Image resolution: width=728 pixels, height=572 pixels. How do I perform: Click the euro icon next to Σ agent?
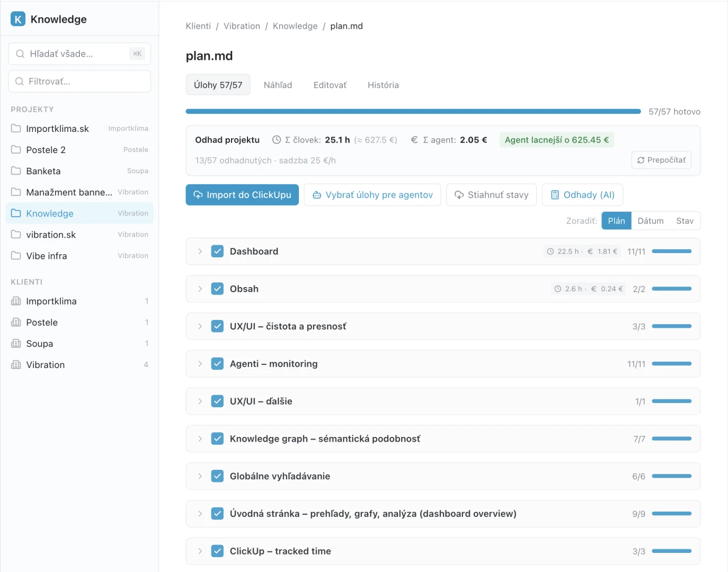[x=414, y=140]
